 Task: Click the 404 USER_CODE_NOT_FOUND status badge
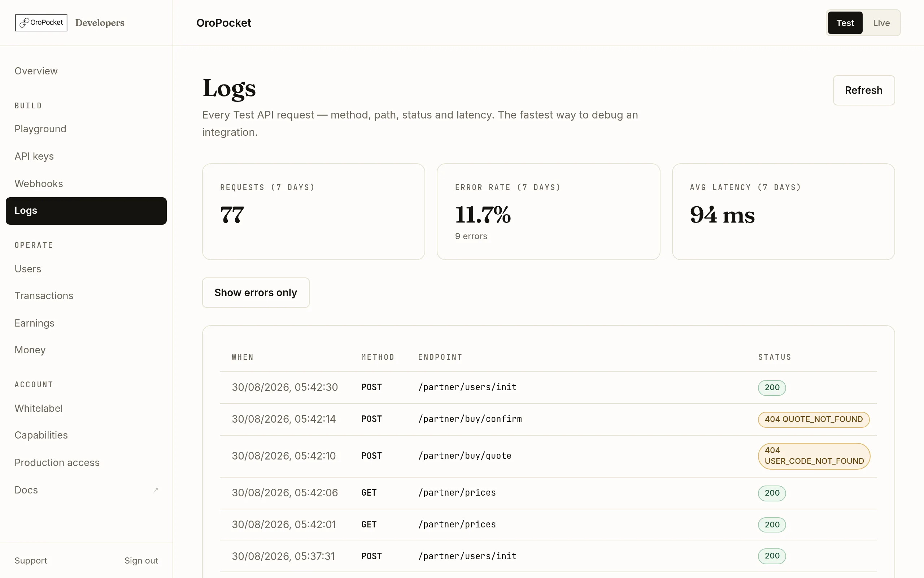pos(814,456)
